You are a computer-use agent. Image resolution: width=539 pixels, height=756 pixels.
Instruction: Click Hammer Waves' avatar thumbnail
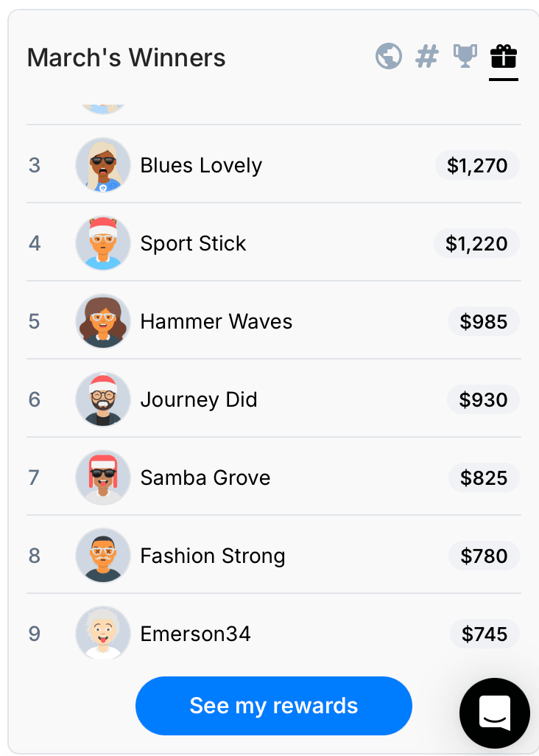(x=103, y=321)
